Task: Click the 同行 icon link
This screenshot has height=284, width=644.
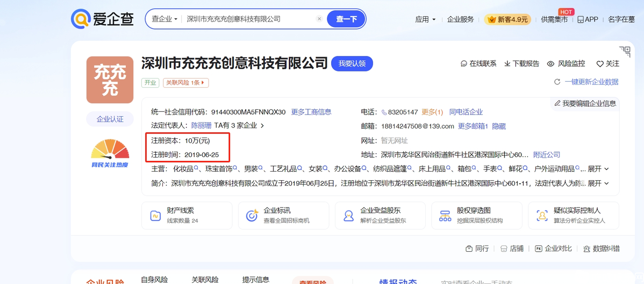Action: click(477, 248)
